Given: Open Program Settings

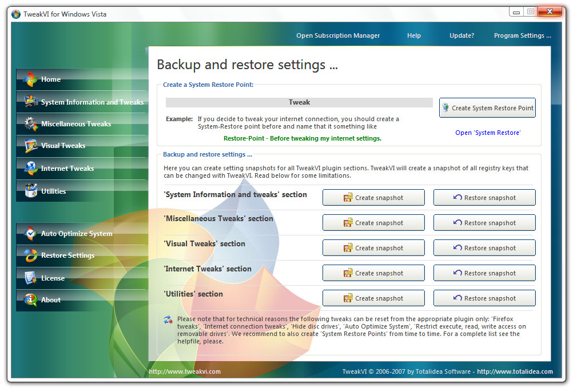Looking at the screenshot, I should [x=523, y=35].
